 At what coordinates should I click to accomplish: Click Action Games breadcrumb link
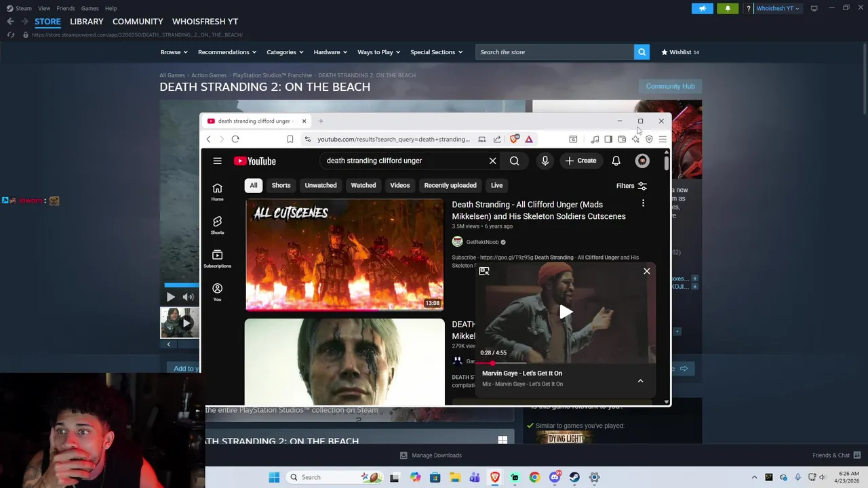click(209, 75)
